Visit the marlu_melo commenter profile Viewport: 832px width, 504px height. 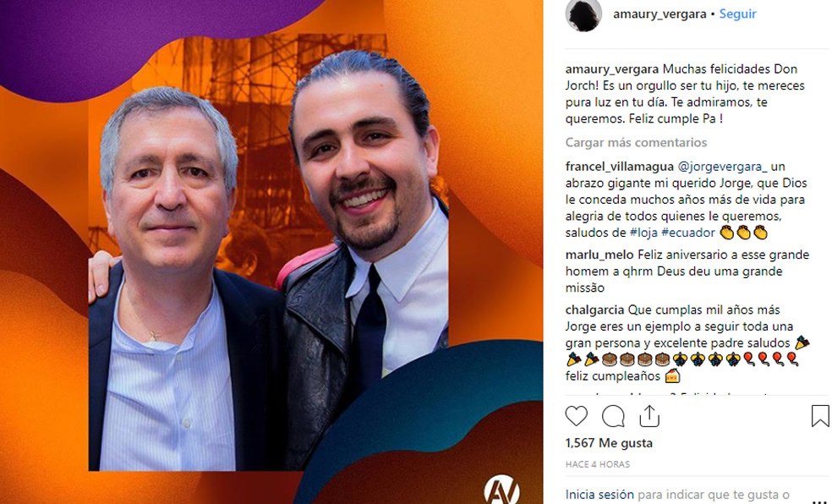(x=599, y=255)
